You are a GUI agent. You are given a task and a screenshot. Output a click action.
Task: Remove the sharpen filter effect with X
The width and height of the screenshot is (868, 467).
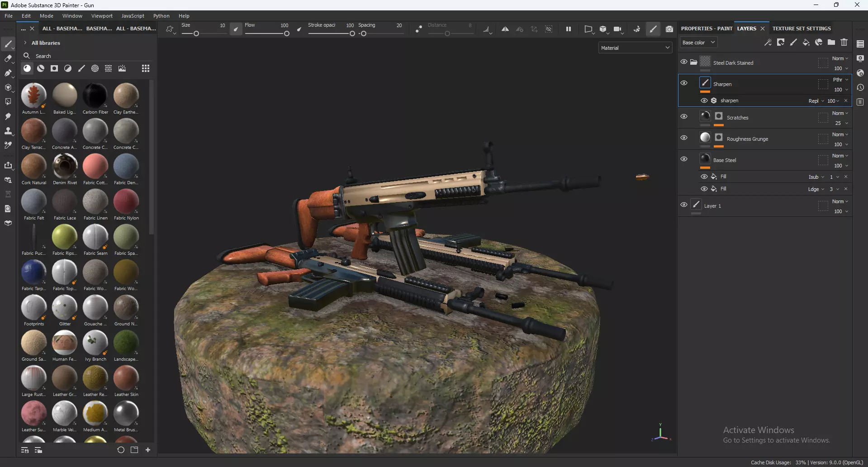point(846,100)
